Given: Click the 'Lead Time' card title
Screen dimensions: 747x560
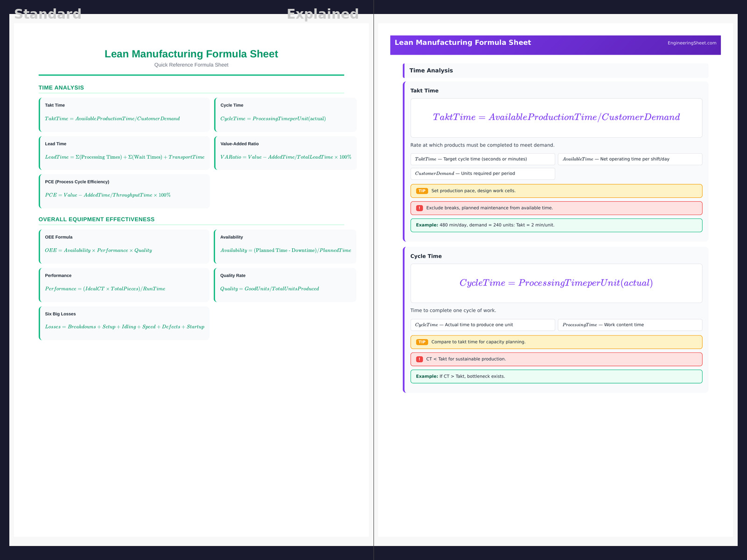Looking at the screenshot, I should click(56, 144).
